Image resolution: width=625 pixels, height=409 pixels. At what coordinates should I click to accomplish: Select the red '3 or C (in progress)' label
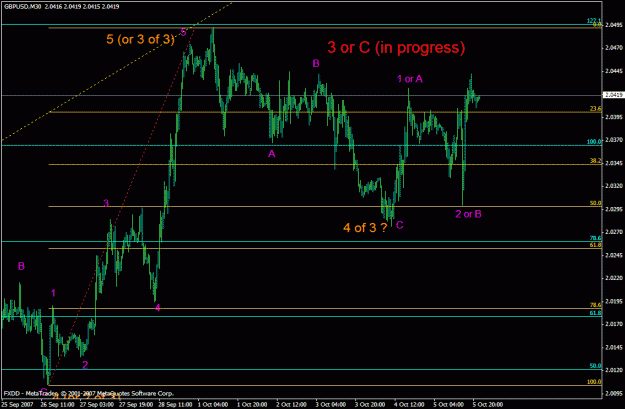(x=396, y=47)
